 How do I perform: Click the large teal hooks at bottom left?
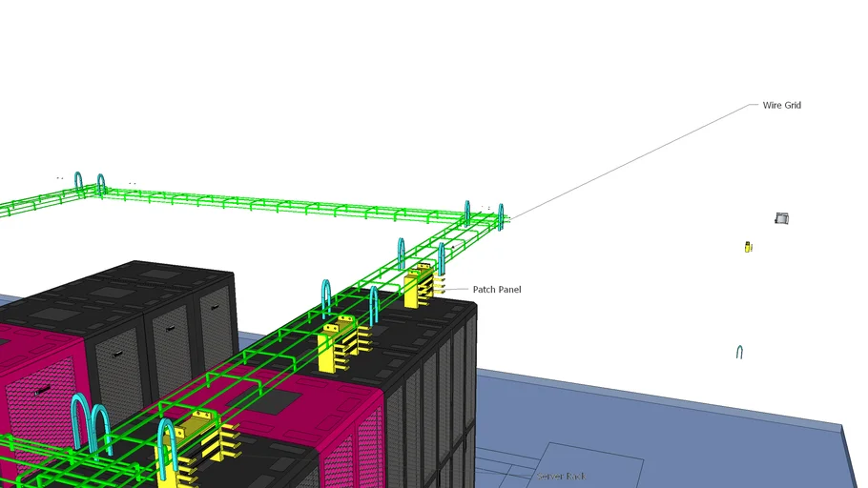click(91, 424)
